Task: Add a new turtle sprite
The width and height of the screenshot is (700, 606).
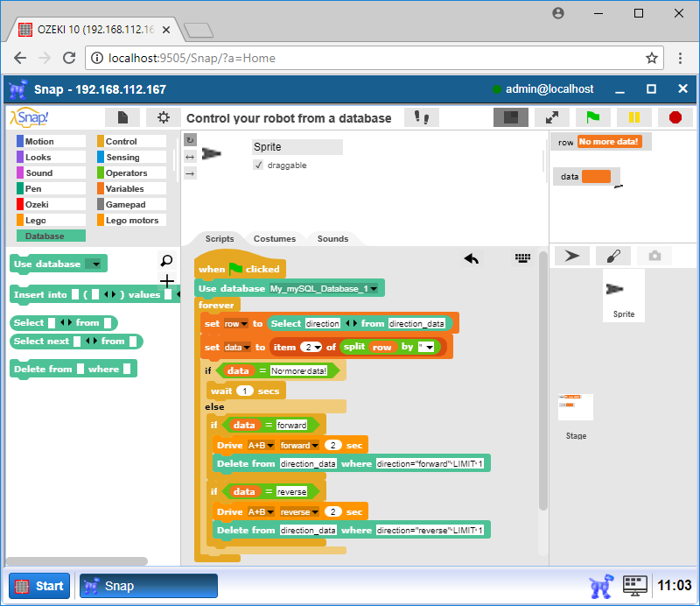Action: tap(572, 256)
